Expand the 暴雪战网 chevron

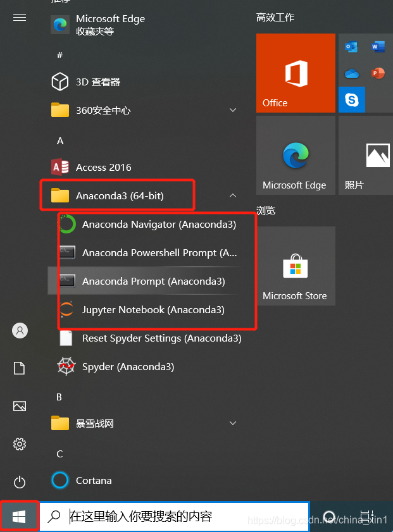pyautogui.click(x=233, y=423)
